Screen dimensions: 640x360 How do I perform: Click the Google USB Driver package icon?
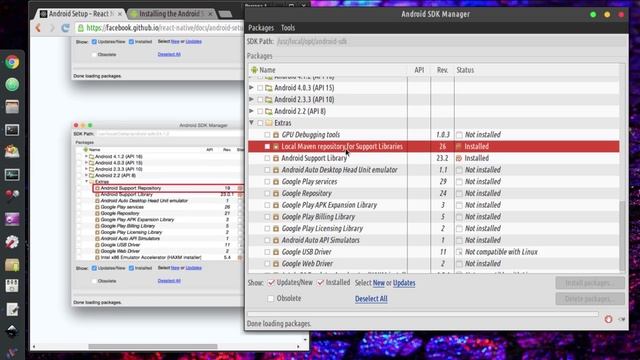coord(276,252)
